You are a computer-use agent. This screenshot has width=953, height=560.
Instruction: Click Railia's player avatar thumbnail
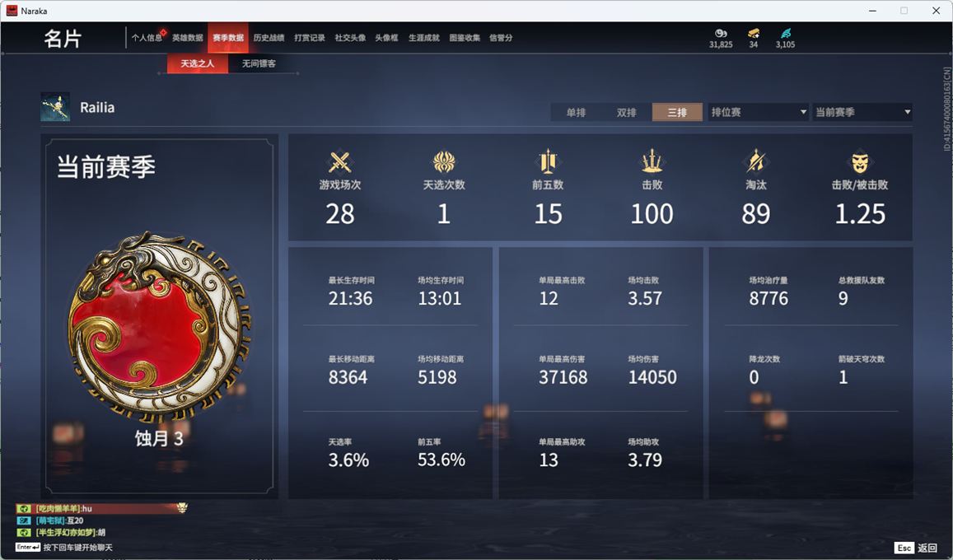click(x=55, y=107)
